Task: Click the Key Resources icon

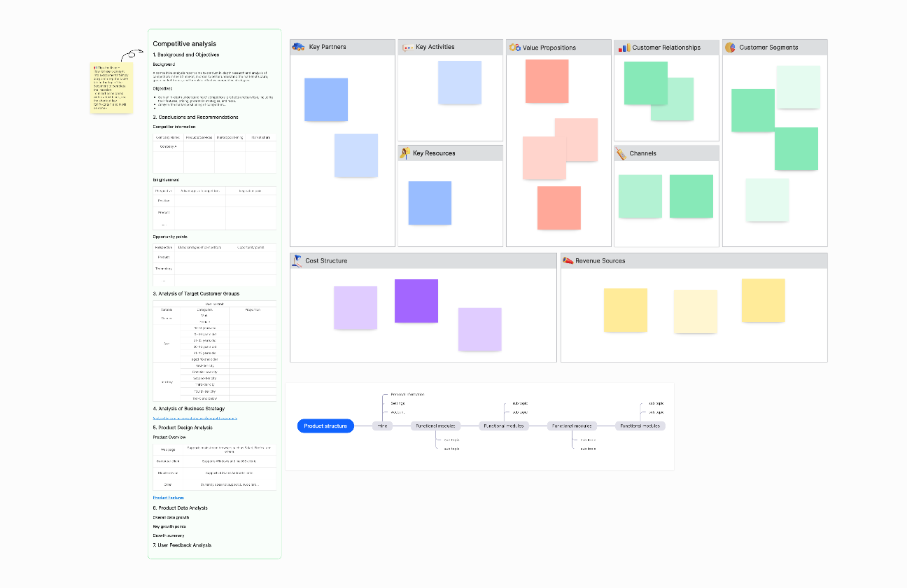Action: pos(405,153)
